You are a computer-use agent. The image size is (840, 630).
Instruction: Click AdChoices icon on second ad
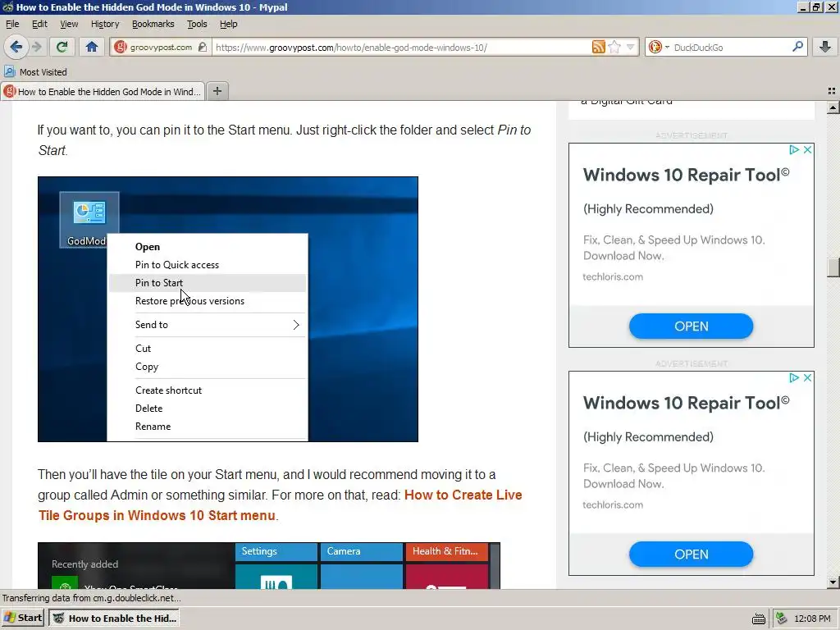point(794,377)
